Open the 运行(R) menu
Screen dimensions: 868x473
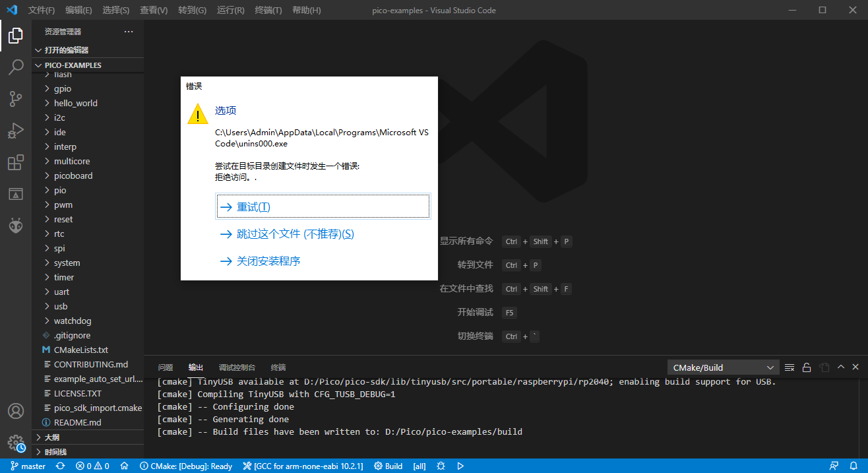pyautogui.click(x=230, y=11)
